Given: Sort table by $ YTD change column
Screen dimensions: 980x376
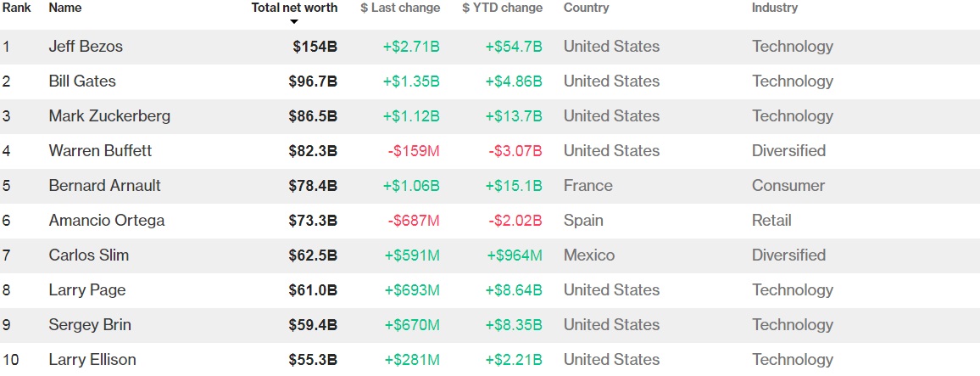Looking at the screenshot, I should [x=502, y=8].
